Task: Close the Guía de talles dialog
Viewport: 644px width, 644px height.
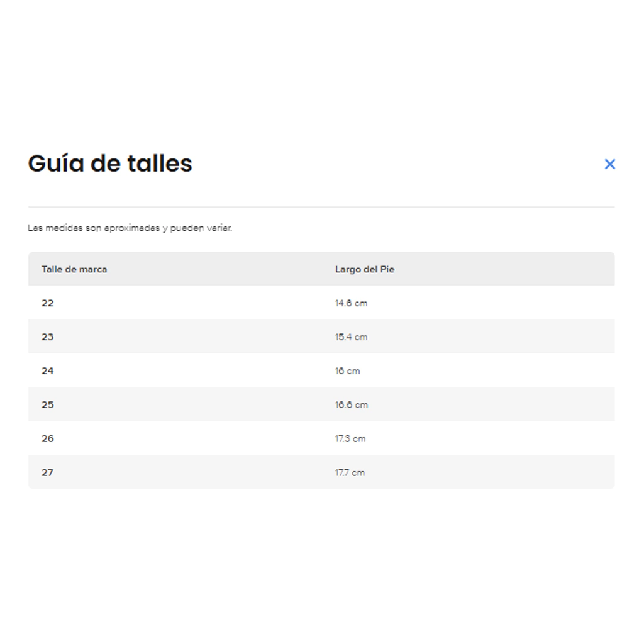Action: pyautogui.click(x=609, y=164)
